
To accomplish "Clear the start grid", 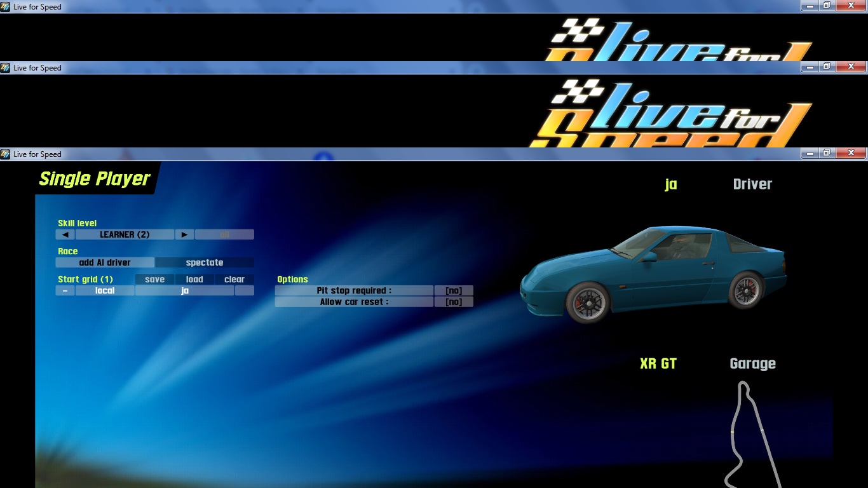I will 234,279.
